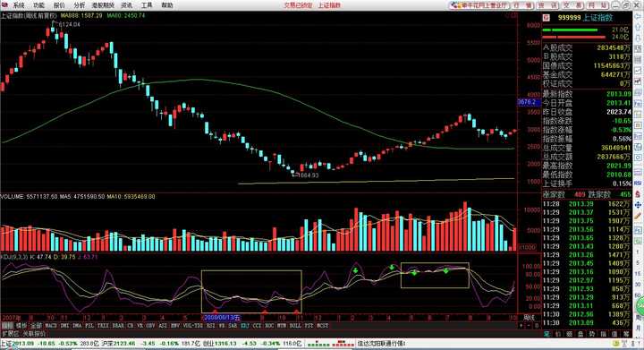
Task: Click the VOLUME indicator label
Action: point(13,197)
